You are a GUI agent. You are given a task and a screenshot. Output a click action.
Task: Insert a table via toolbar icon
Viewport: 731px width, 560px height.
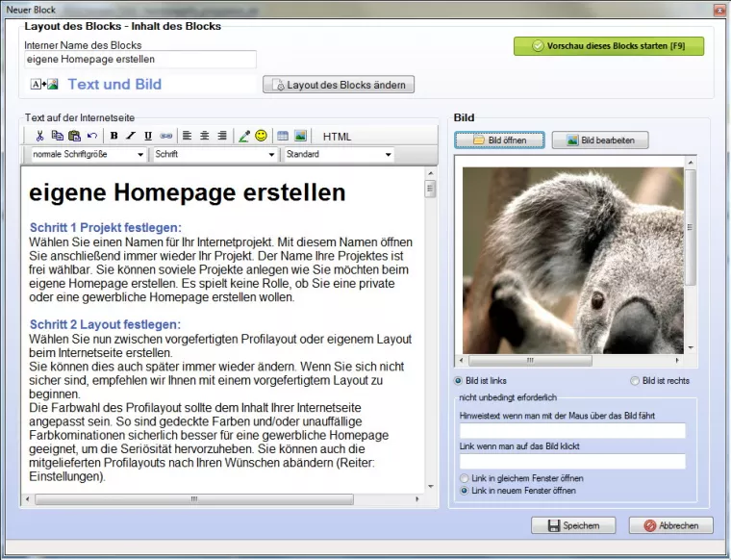283,136
